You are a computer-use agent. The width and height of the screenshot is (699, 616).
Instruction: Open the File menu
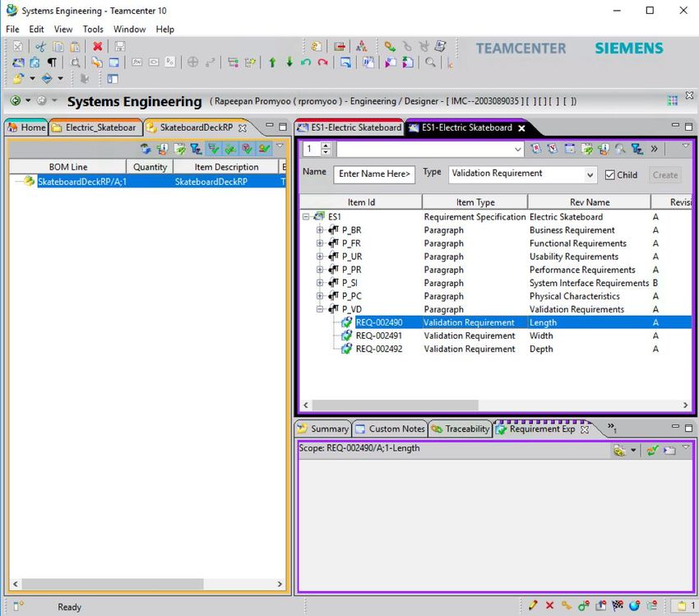[12, 30]
